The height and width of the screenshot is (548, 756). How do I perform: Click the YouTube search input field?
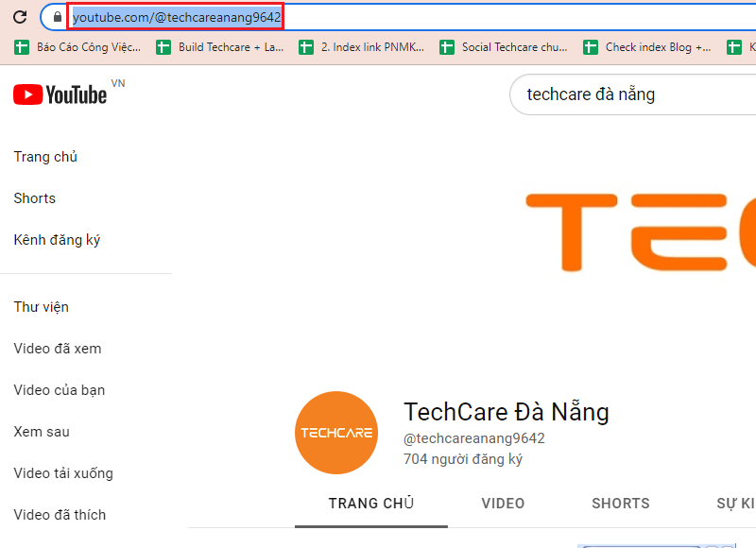pos(624,94)
